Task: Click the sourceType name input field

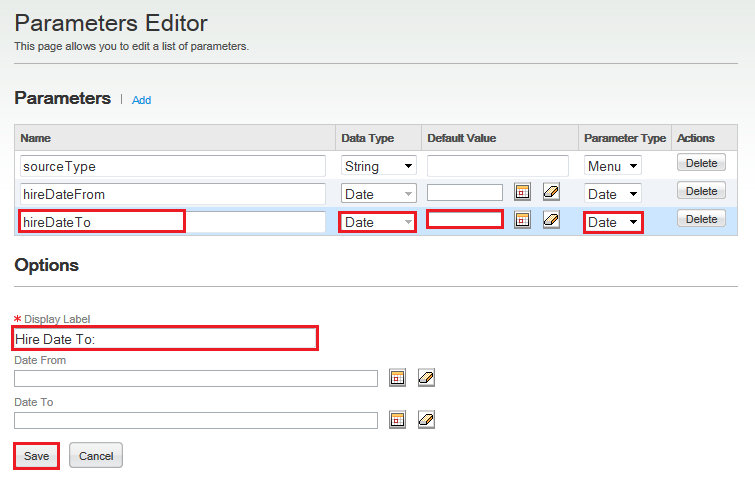Action: click(172, 166)
